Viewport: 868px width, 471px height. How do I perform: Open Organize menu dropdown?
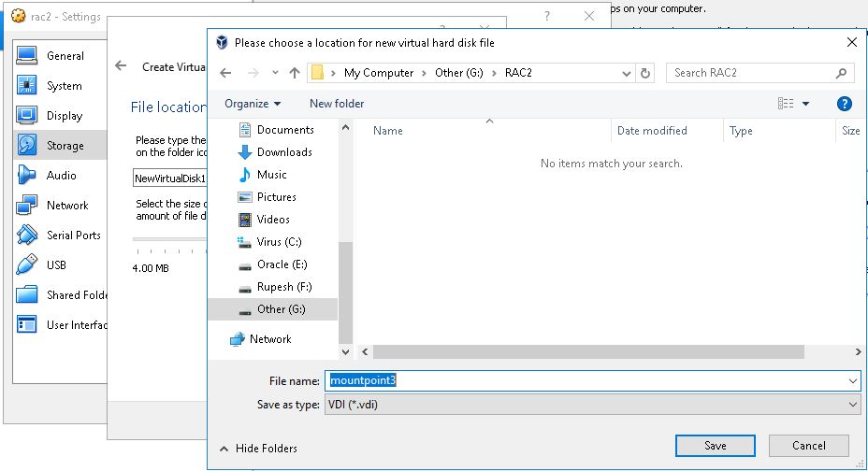[253, 104]
